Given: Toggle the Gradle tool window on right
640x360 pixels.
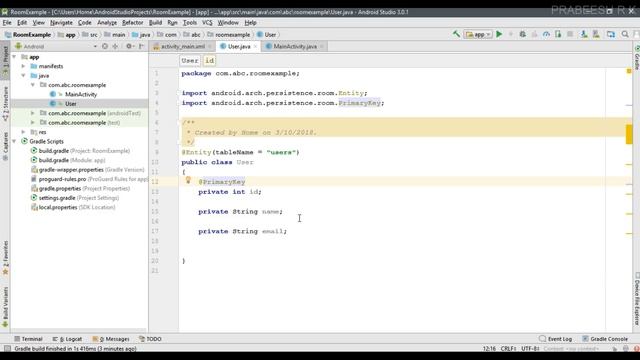Looking at the screenshot, I should 636,57.
